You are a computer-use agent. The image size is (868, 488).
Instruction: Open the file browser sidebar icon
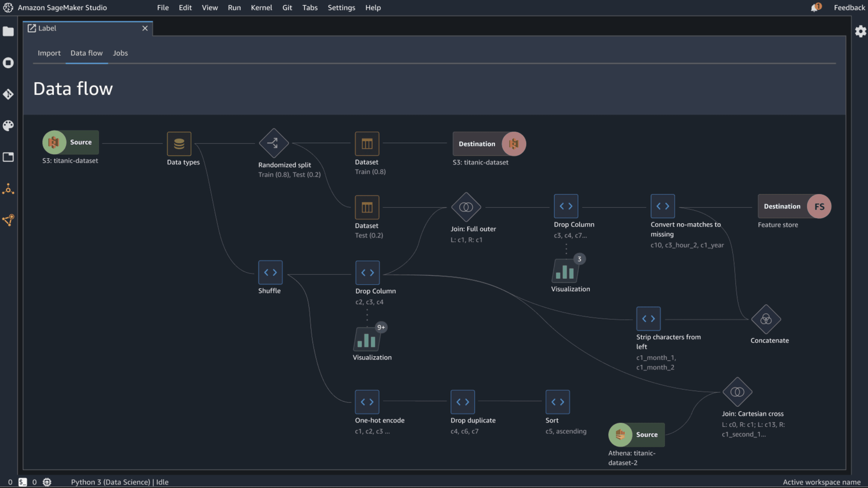tap(8, 32)
